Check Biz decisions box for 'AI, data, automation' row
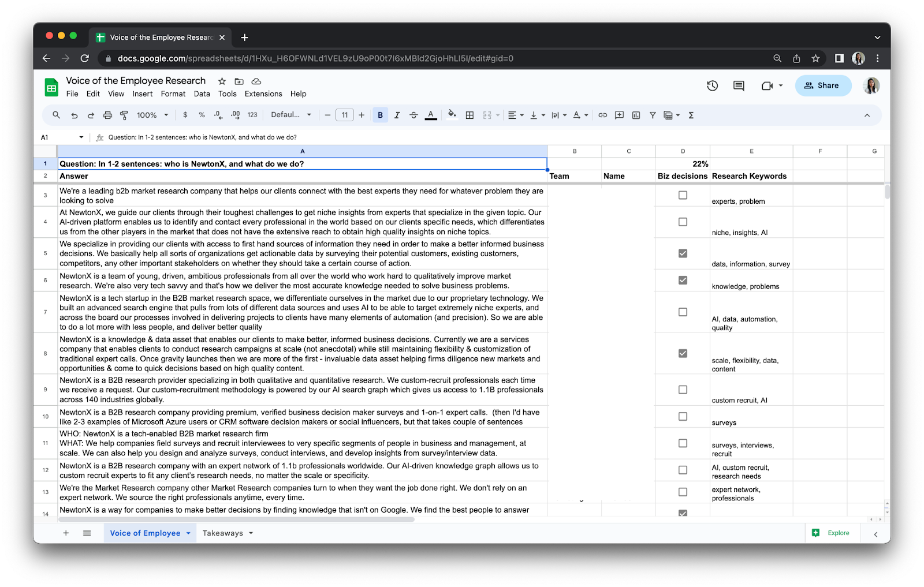Image resolution: width=924 pixels, height=587 pixels. (683, 312)
